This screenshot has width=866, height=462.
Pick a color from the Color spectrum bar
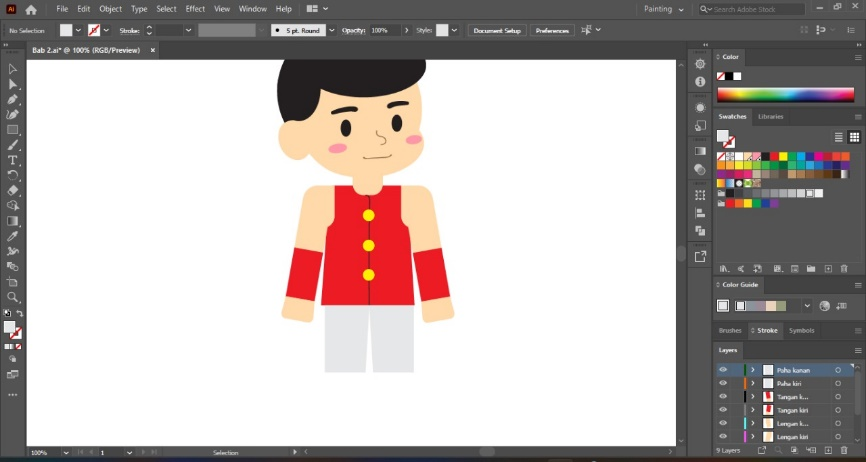click(x=785, y=95)
